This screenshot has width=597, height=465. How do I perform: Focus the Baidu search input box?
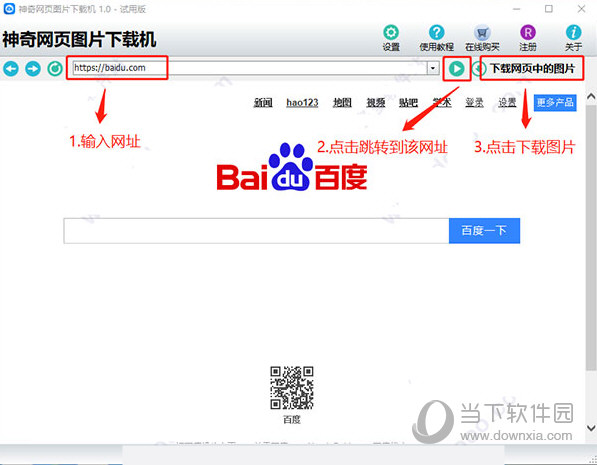point(256,231)
